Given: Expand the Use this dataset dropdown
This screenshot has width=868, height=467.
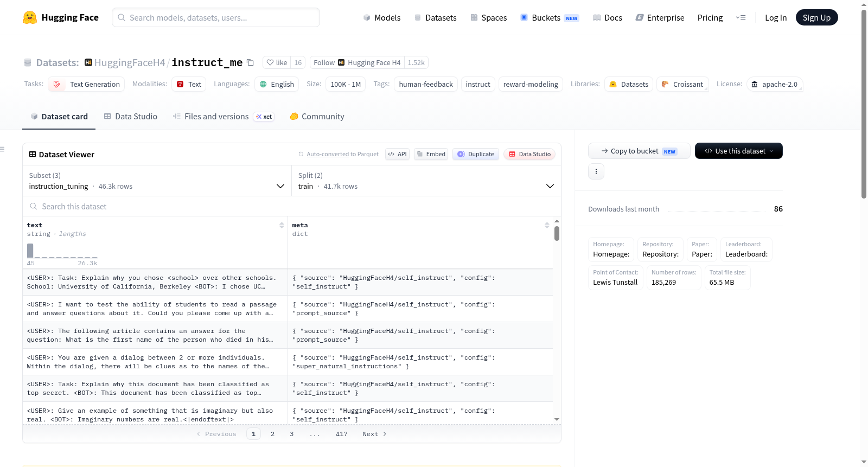Looking at the screenshot, I should coord(739,151).
